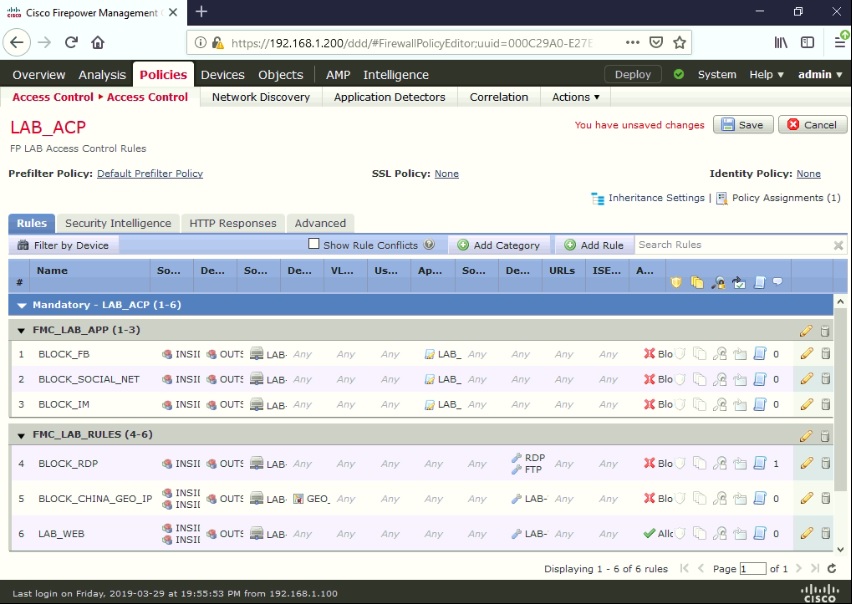The width and height of the screenshot is (852, 604).
Task: Edit the BLOCK_FB rule with the pencil icon
Action: coord(808,354)
